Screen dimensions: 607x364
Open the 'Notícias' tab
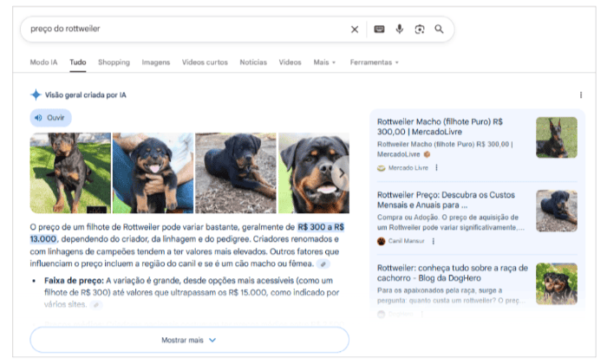pyautogui.click(x=253, y=62)
